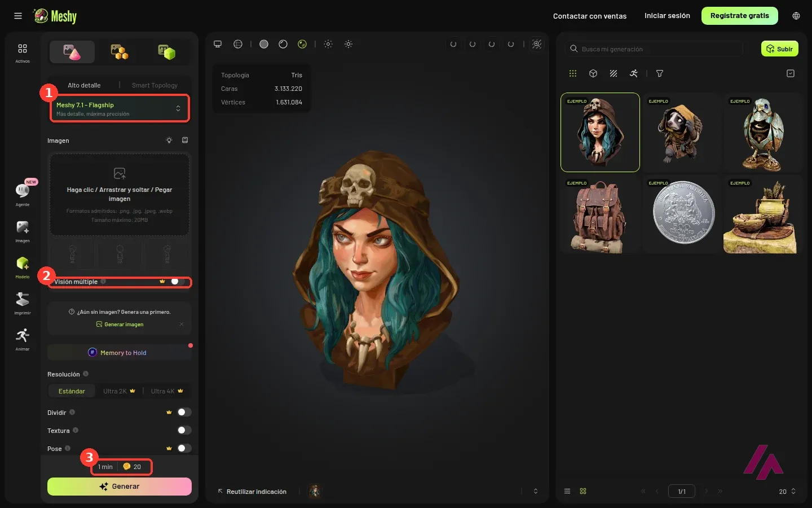The image size is (812, 508).
Task: Expand the viewport bottom panel chevrons
Action: pyautogui.click(x=536, y=491)
